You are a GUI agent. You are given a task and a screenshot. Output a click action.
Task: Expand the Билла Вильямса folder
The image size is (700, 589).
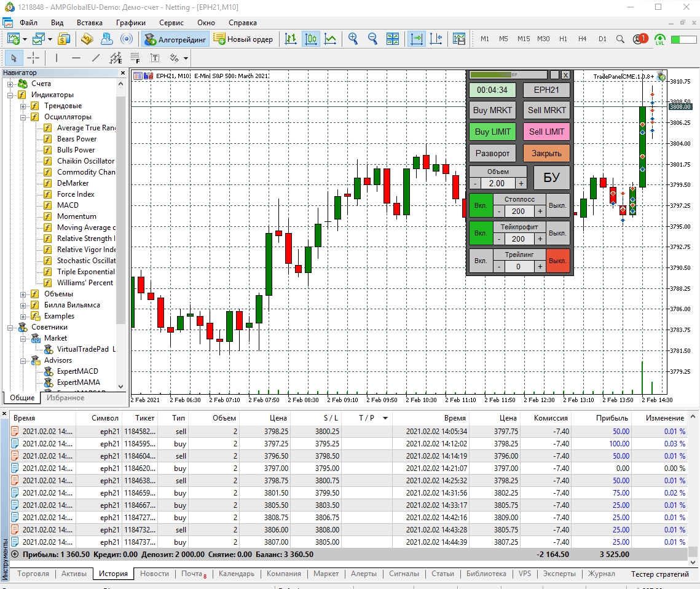(x=23, y=306)
